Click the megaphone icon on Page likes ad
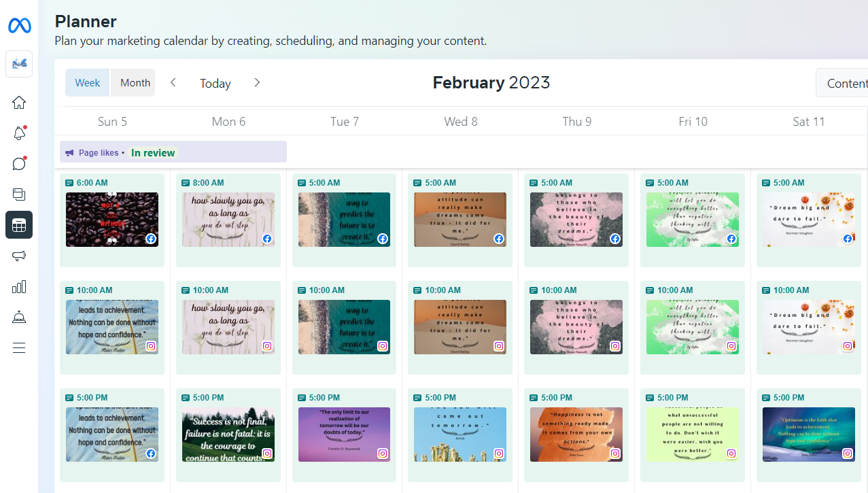 [69, 153]
